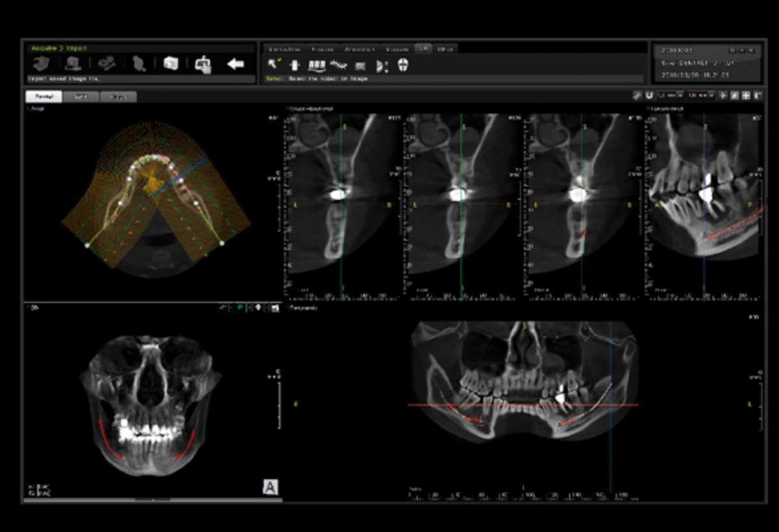This screenshot has width=779, height=532.
Task: Toggle the four-pane layout grid button
Action: coord(746,96)
